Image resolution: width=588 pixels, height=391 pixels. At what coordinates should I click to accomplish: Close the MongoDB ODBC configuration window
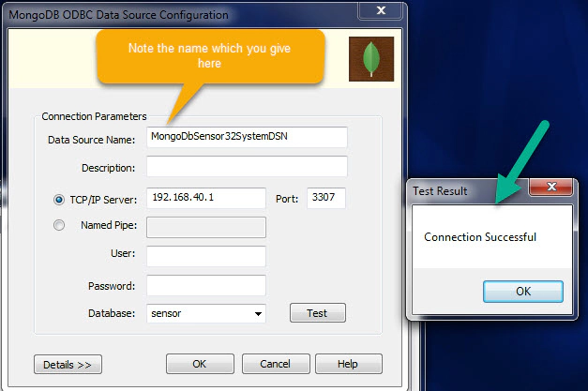pyautogui.click(x=381, y=10)
